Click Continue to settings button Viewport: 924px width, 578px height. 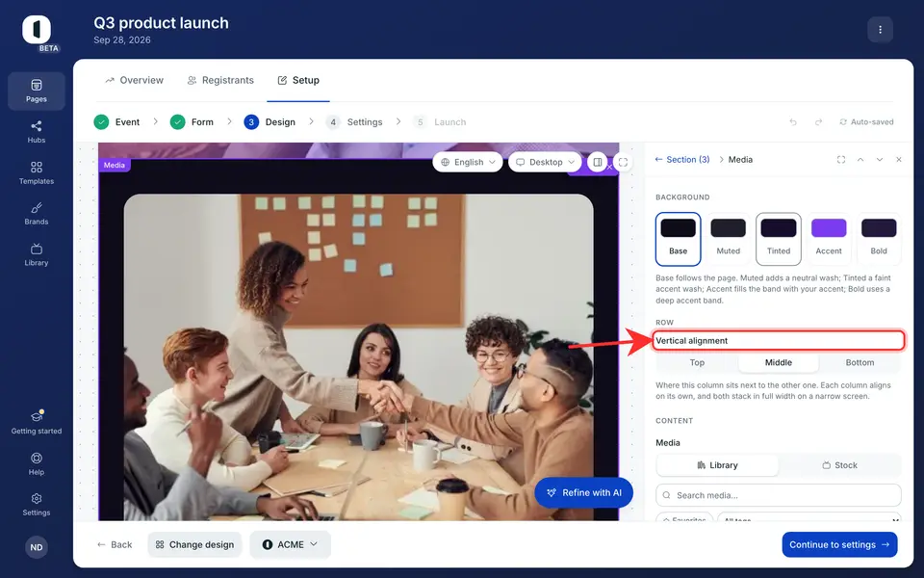(839, 544)
